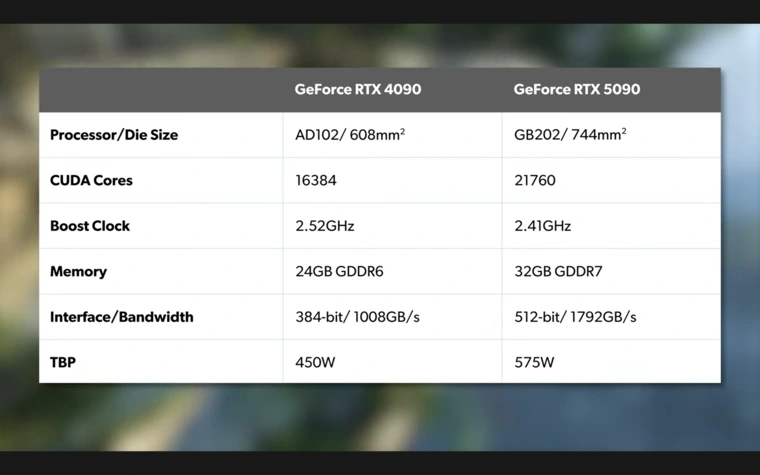Select the 32GB GDDR7 memory cell

(558, 272)
